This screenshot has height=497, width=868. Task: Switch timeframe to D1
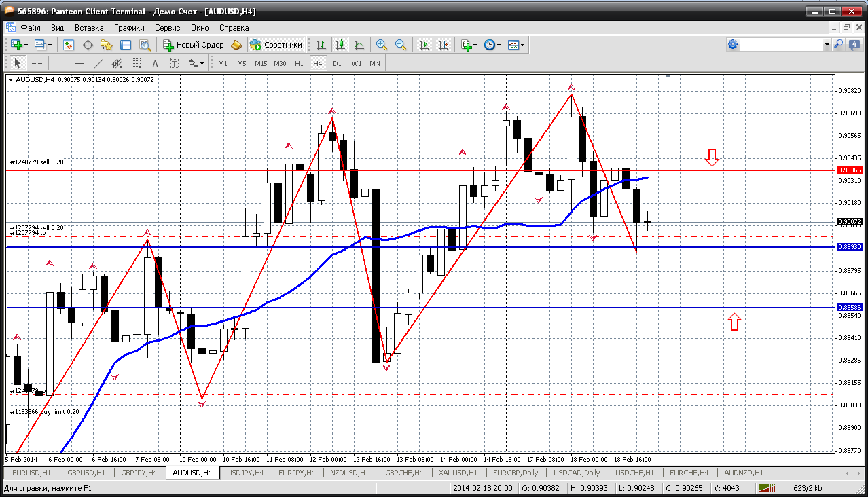point(337,63)
